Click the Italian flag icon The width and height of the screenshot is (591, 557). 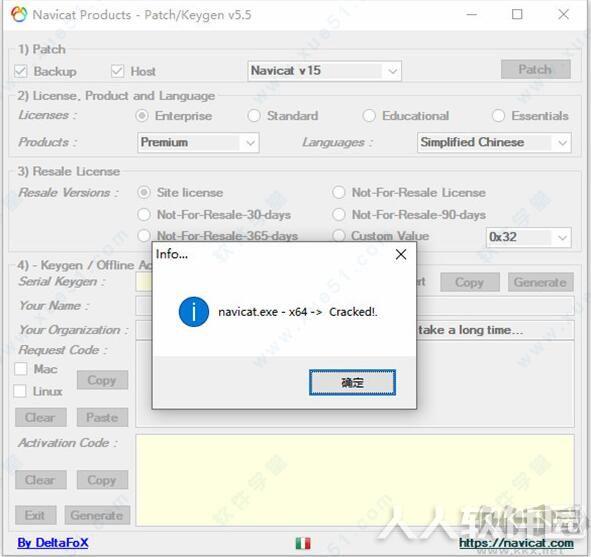303,543
